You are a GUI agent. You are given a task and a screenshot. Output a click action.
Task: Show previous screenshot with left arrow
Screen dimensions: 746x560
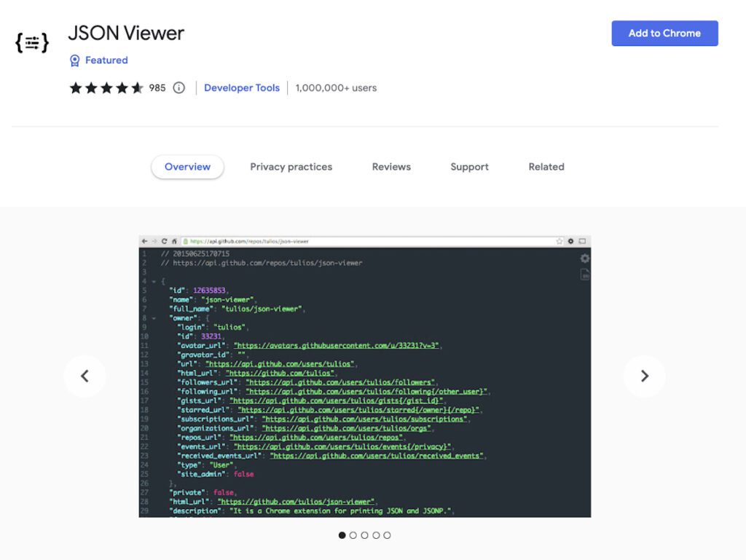pyautogui.click(x=85, y=376)
